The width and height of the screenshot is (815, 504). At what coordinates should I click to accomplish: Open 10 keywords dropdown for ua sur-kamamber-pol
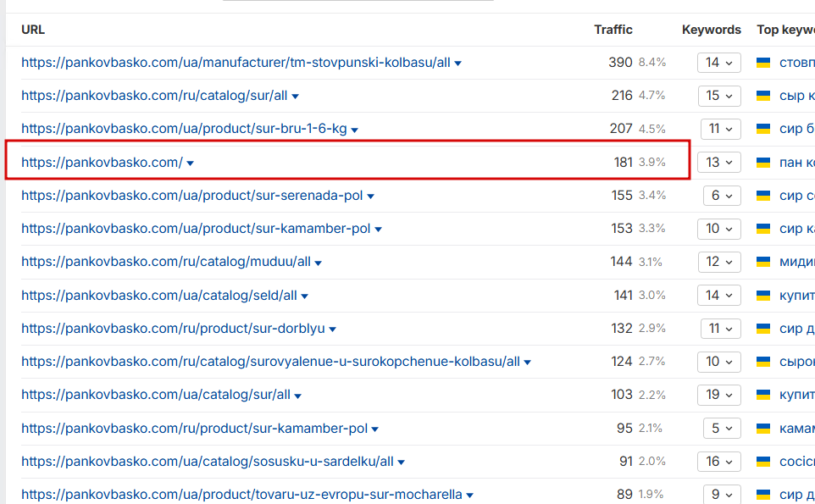pos(719,230)
